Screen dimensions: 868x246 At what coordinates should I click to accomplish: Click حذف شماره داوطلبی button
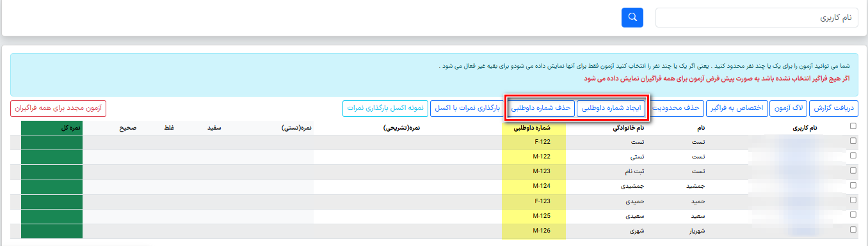(541, 109)
